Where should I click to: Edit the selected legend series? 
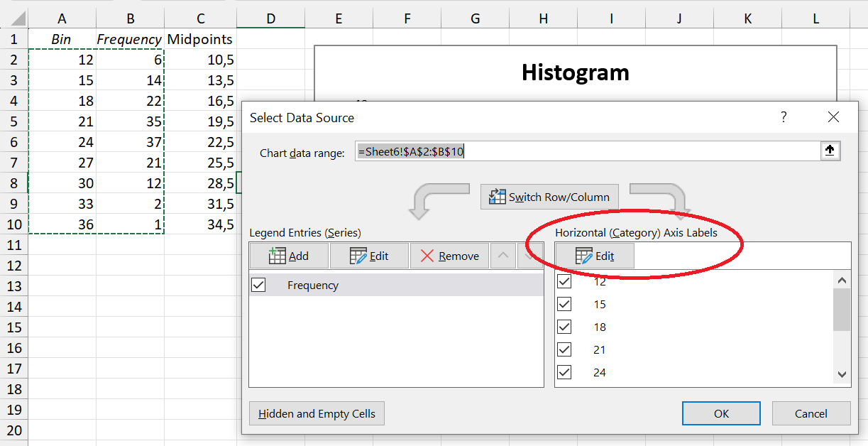point(369,256)
